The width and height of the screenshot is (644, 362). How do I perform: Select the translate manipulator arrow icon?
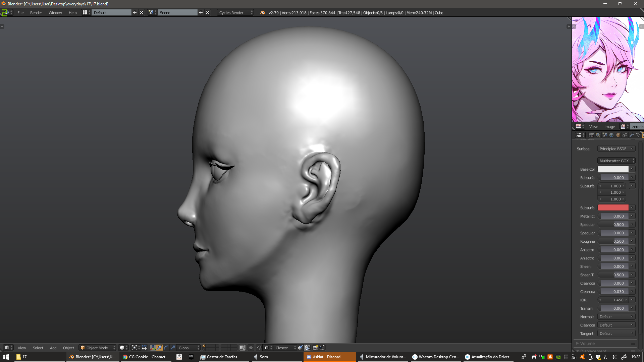coord(159,348)
